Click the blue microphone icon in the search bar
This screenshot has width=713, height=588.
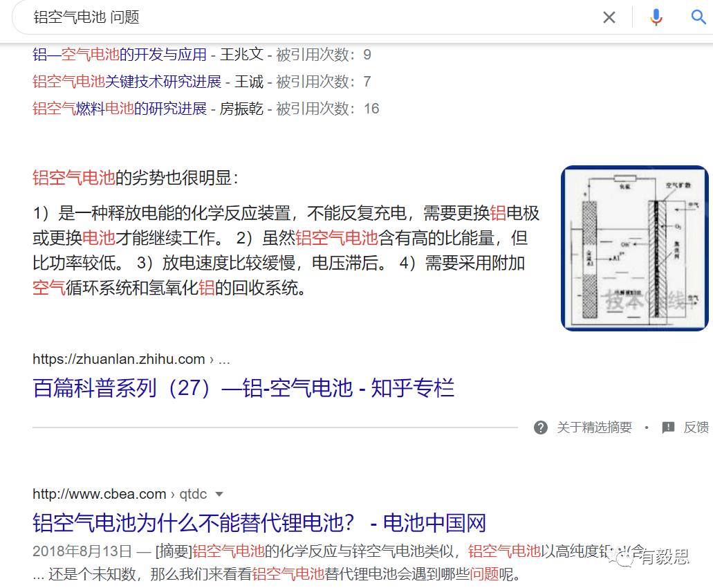click(656, 17)
